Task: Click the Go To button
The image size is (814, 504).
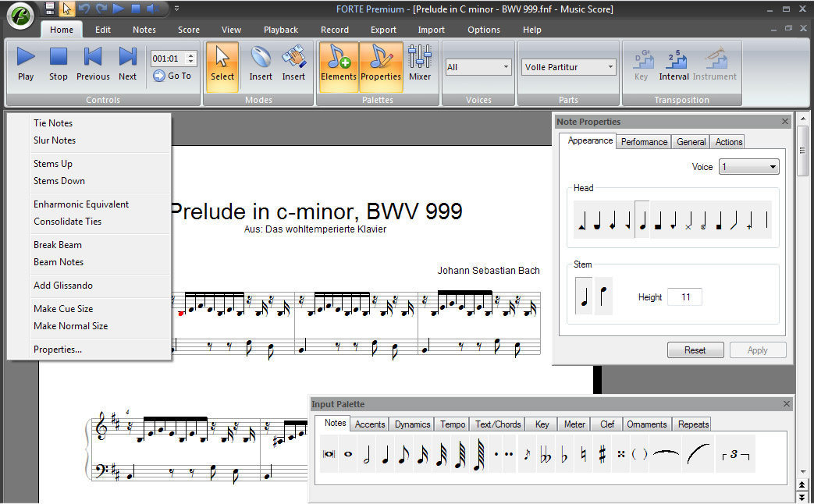Action: 172,76
